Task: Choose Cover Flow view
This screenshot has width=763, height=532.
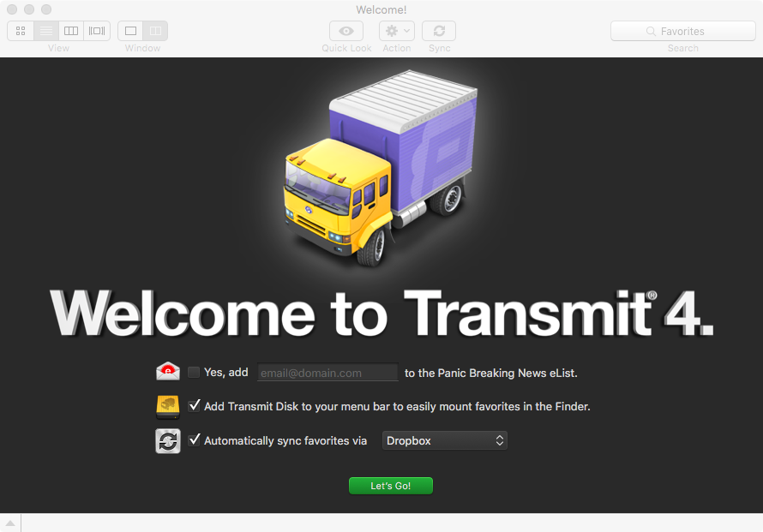Action: pos(97,31)
